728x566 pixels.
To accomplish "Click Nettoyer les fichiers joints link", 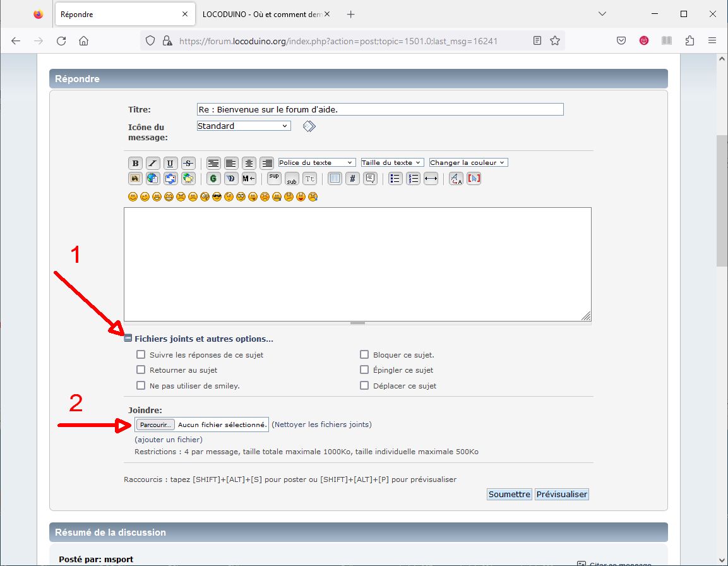I will pos(322,424).
